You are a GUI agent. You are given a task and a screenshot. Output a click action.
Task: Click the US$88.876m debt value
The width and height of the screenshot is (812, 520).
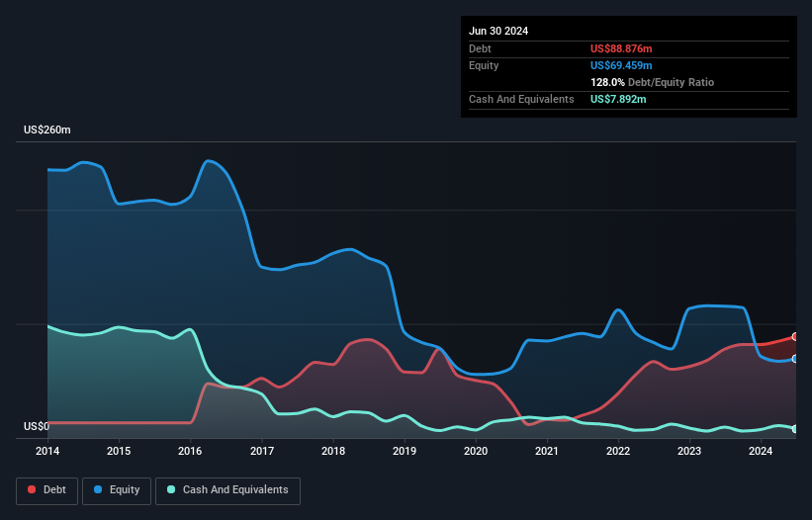pyautogui.click(x=621, y=48)
